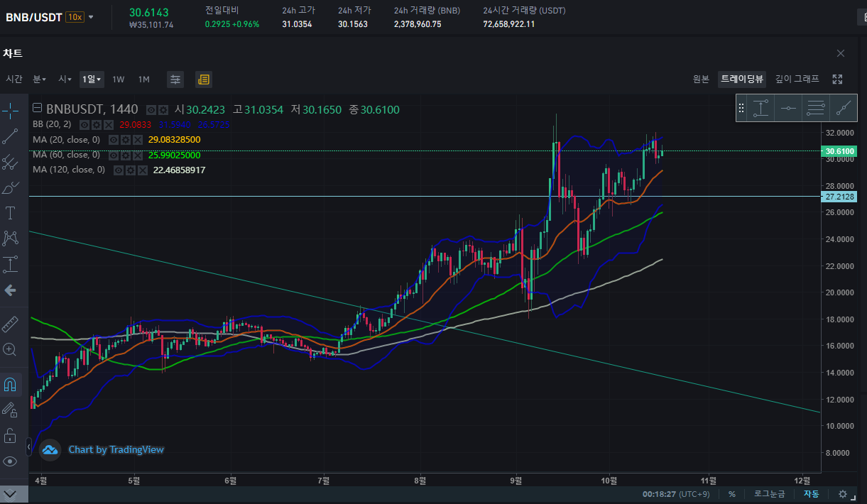Toggle stay in drawing mode pencil-lock
The height and width of the screenshot is (504, 867).
coord(10,410)
